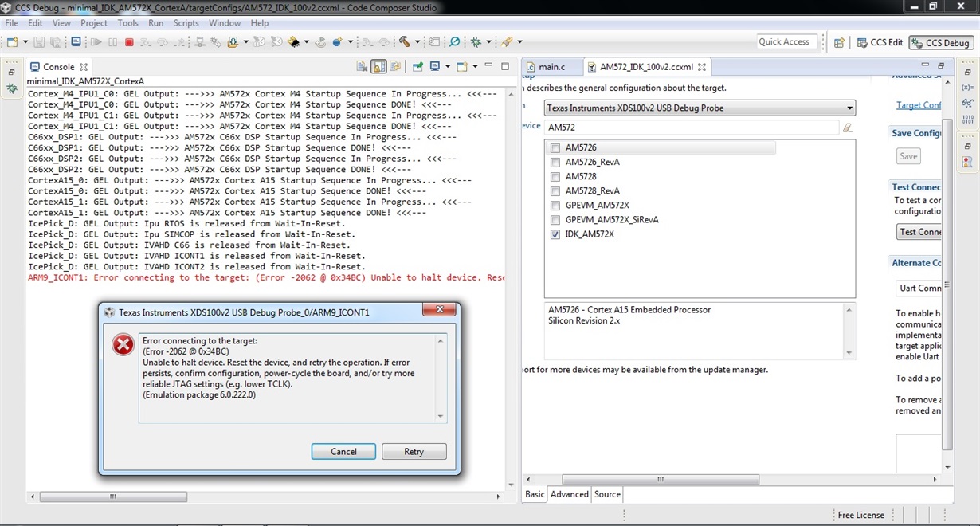Open the File menu
This screenshot has height=526, width=980.
click(x=11, y=23)
